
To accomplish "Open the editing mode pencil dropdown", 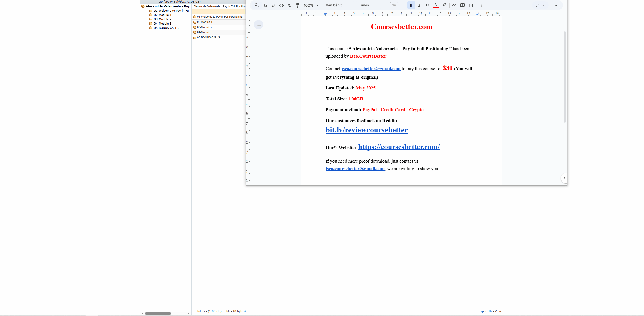I will (x=540, y=5).
